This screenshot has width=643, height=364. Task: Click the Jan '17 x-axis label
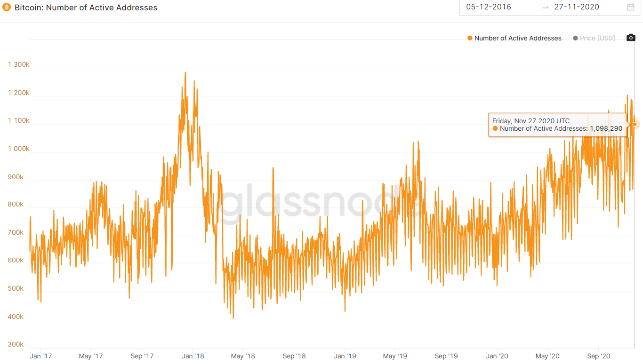pos(41,356)
